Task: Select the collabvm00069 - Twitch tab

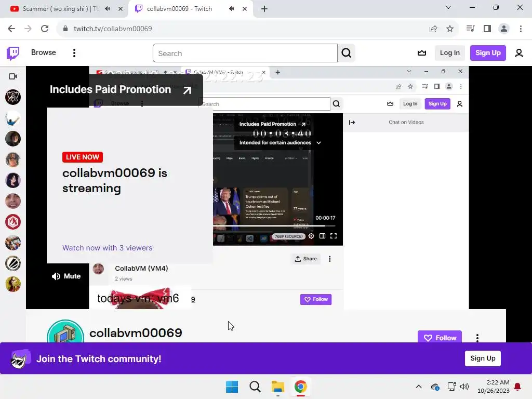Action: click(x=179, y=9)
